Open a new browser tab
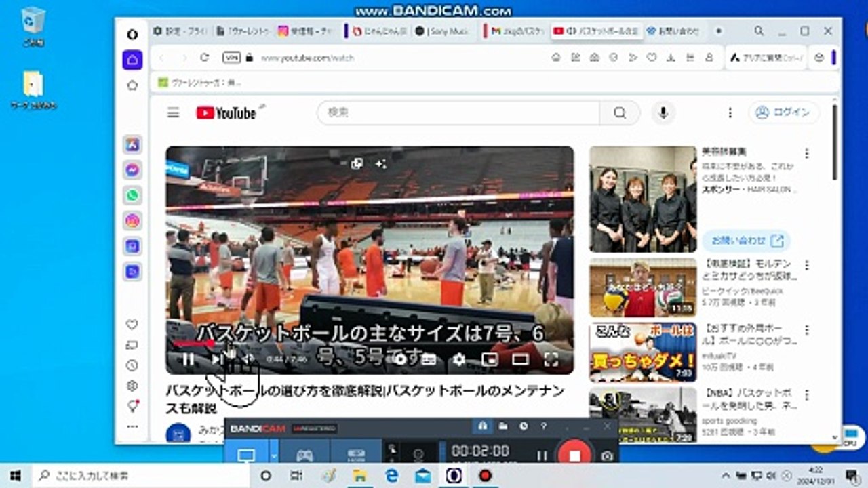The width and height of the screenshot is (868, 488). pos(719,31)
